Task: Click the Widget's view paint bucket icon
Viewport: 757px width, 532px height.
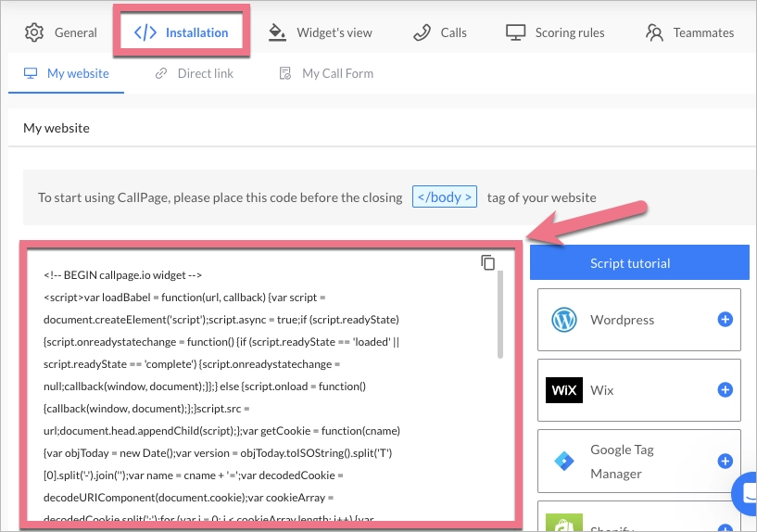Action: [277, 32]
